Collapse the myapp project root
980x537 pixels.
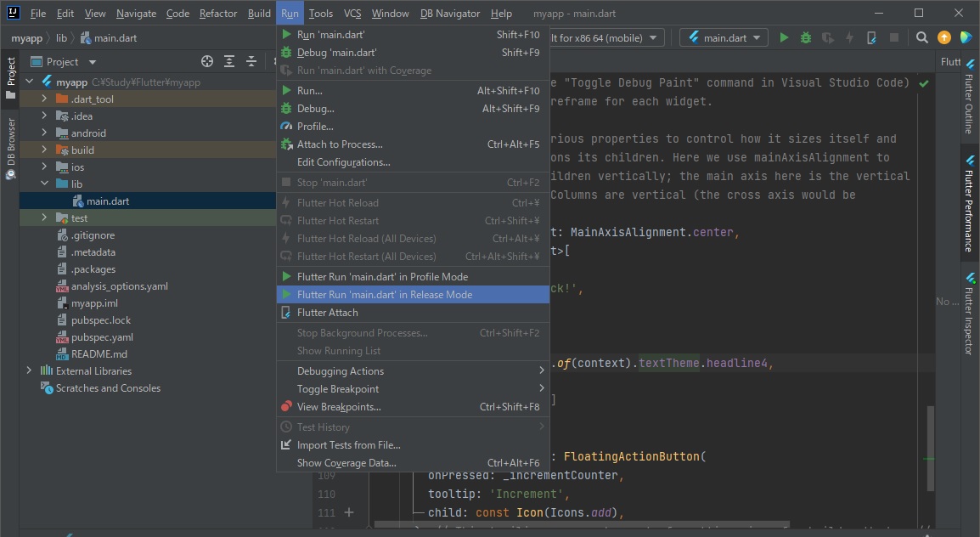29,82
